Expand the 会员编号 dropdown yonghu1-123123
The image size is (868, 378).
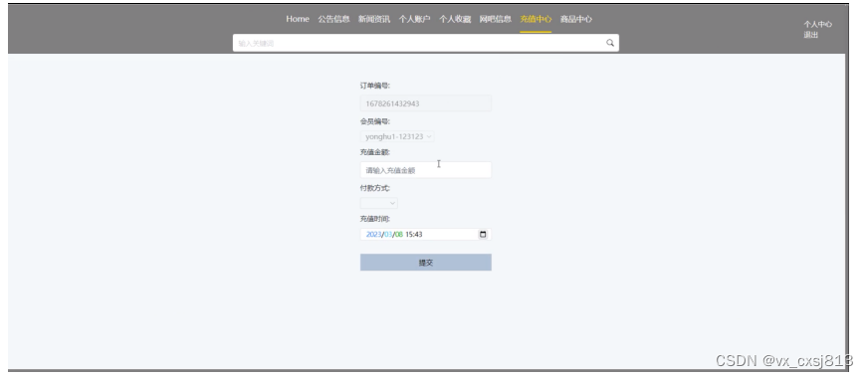click(397, 136)
